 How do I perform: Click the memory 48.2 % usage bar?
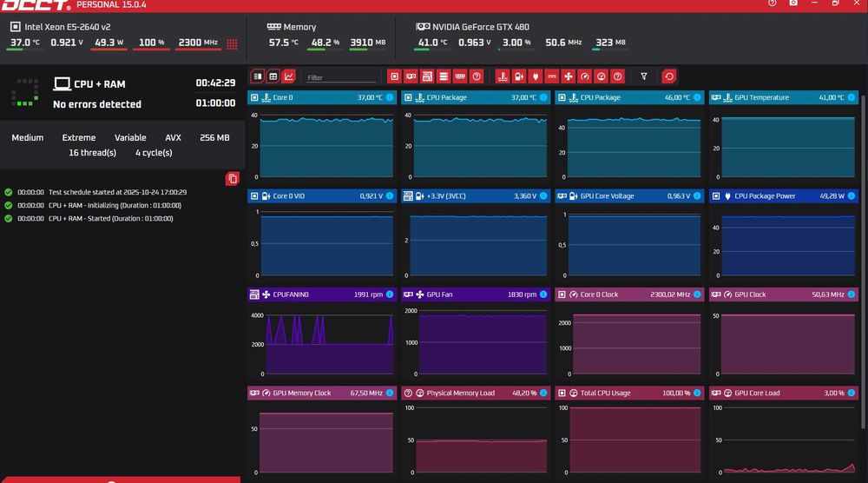coord(325,50)
